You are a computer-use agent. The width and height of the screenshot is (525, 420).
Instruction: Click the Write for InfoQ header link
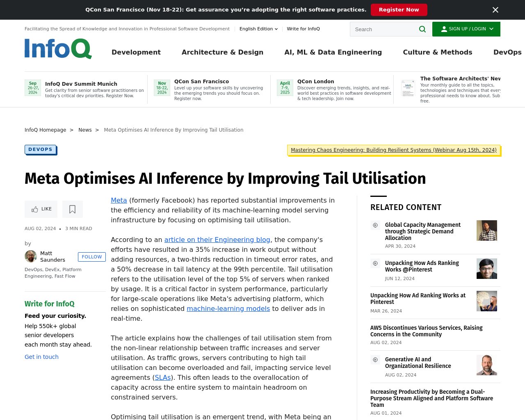point(303,29)
